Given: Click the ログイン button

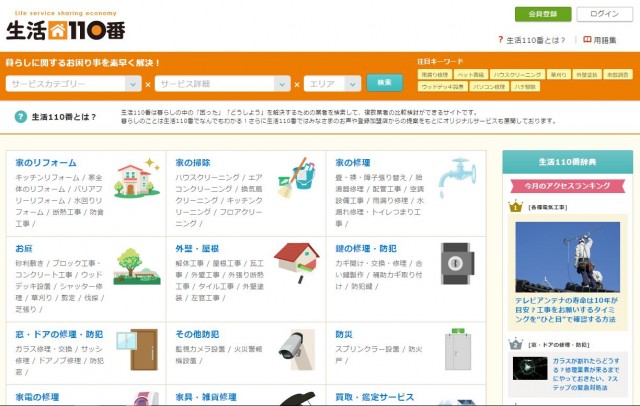Looking at the screenshot, I should coord(604,14).
